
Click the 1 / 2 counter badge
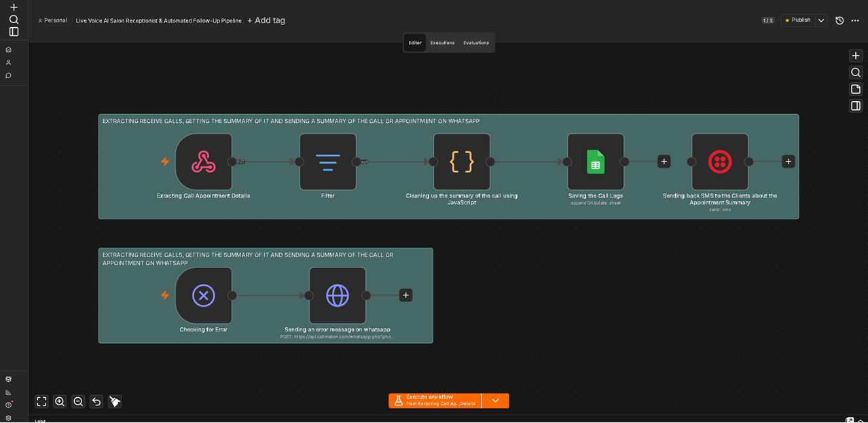(x=767, y=20)
